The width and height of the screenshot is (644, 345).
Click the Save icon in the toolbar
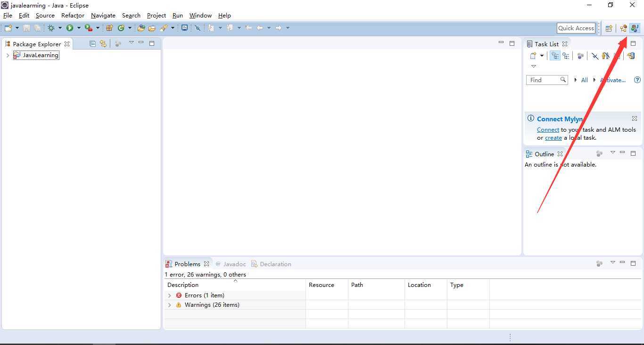coord(26,28)
